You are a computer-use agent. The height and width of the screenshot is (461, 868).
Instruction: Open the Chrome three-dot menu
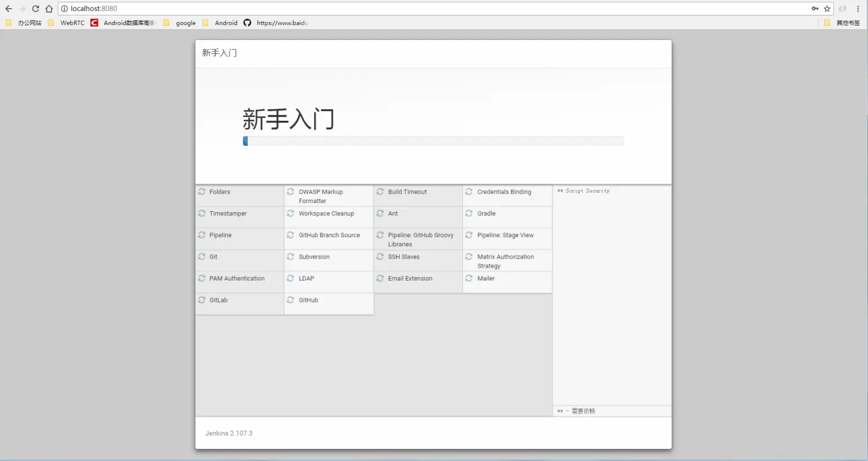coord(858,9)
